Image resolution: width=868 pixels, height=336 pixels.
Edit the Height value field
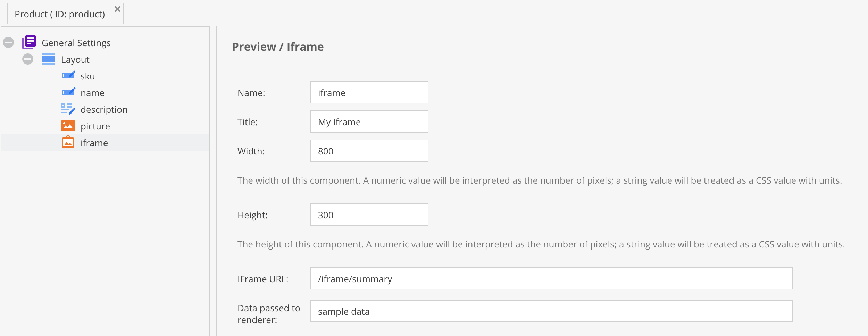[369, 215]
